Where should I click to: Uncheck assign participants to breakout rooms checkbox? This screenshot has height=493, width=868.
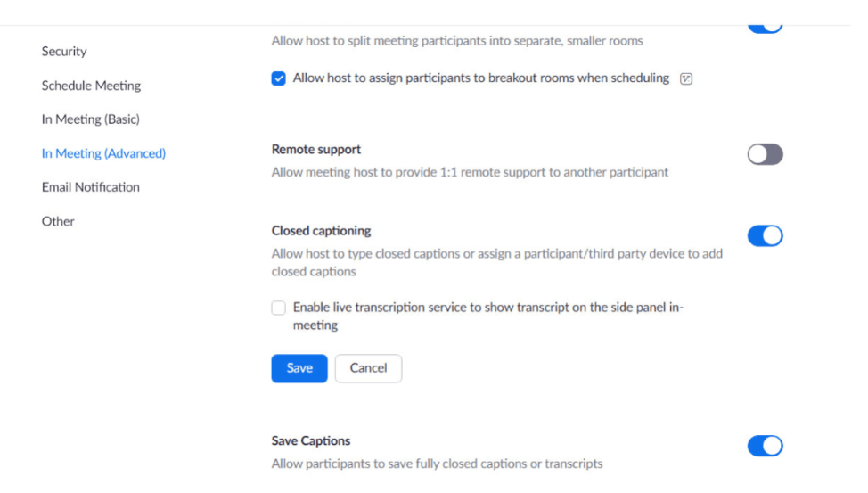[x=278, y=78]
